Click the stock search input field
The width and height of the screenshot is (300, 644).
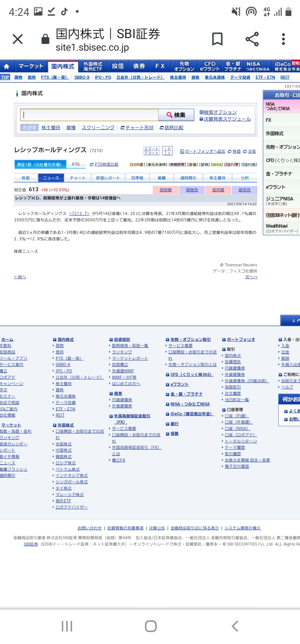pos(89,115)
